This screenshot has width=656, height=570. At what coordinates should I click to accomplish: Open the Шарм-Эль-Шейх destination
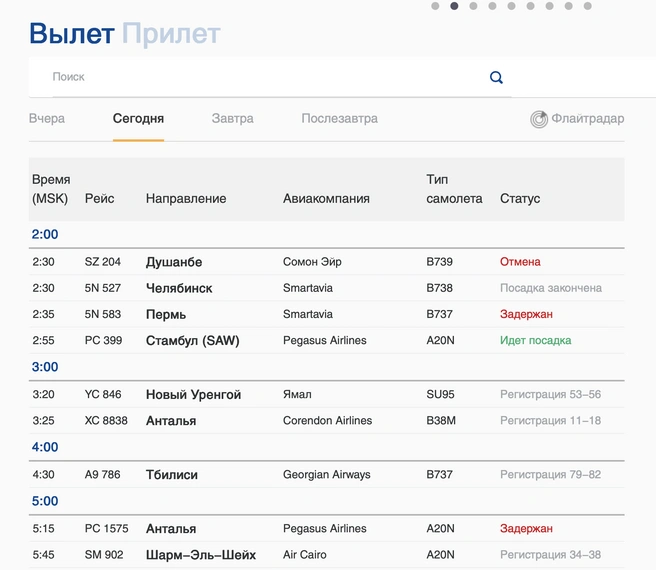(x=200, y=555)
